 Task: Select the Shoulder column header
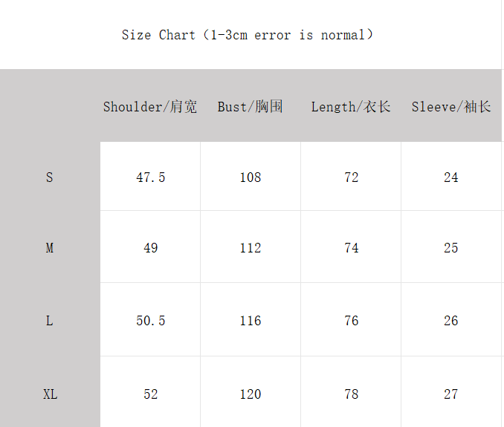[x=150, y=107]
